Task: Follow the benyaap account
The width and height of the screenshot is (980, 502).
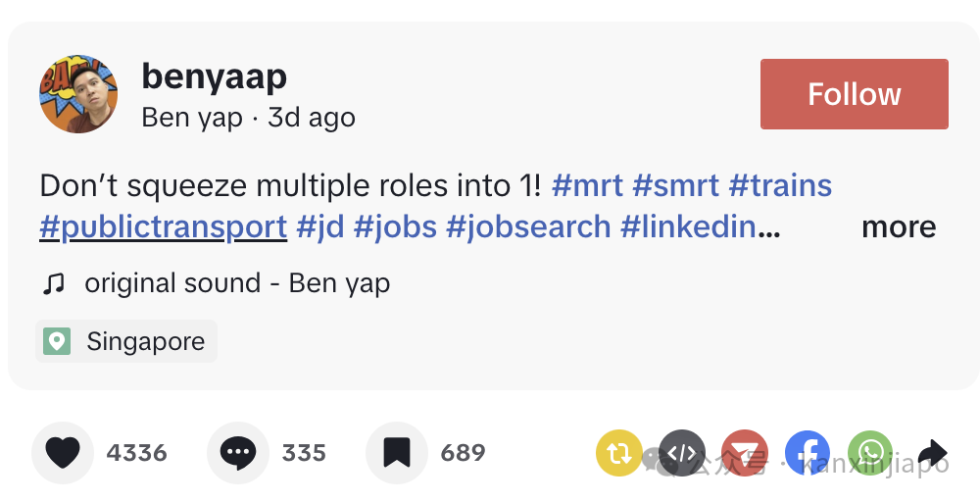Action: click(x=854, y=94)
